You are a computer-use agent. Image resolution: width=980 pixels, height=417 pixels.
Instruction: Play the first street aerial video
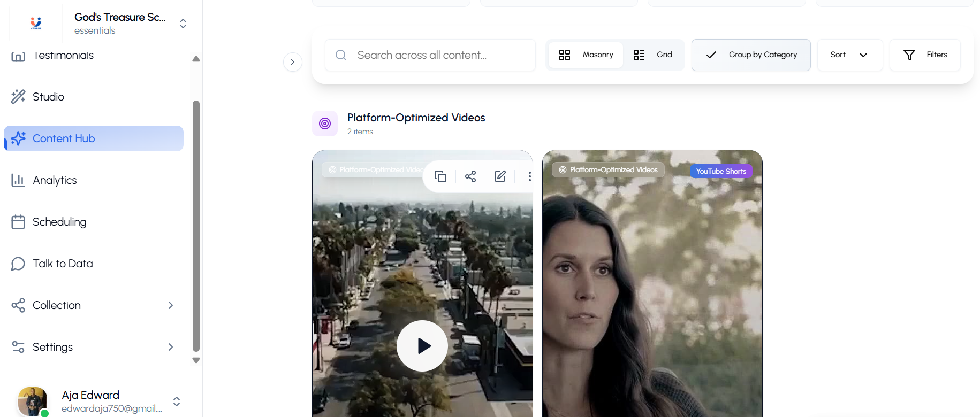tap(422, 346)
